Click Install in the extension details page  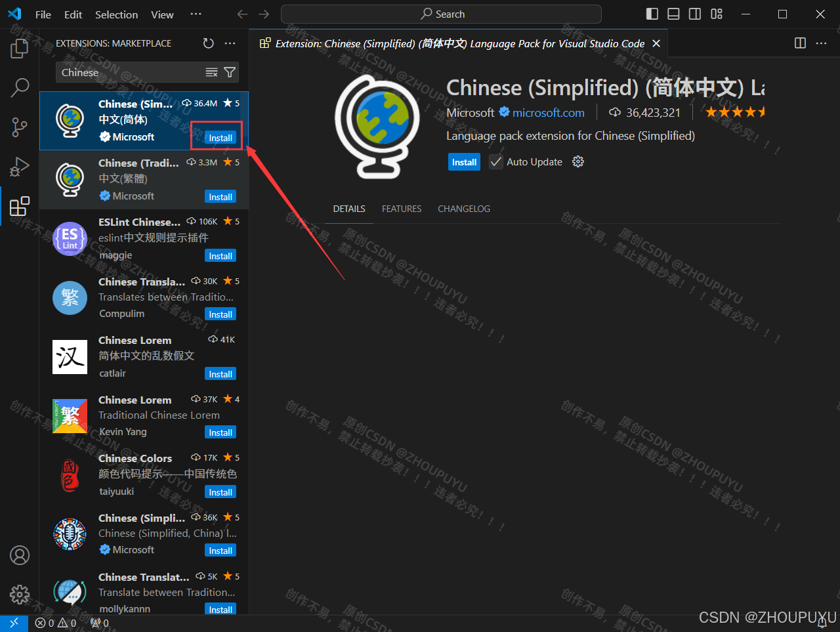(465, 162)
